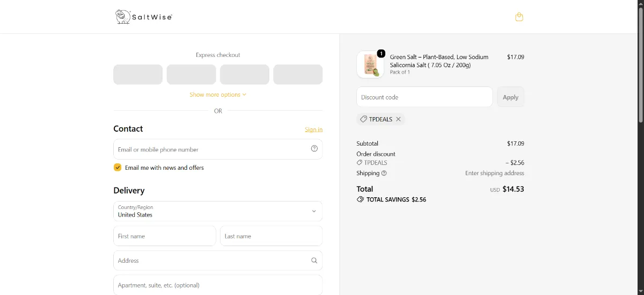Open the Country/Region dropdown

click(x=218, y=211)
